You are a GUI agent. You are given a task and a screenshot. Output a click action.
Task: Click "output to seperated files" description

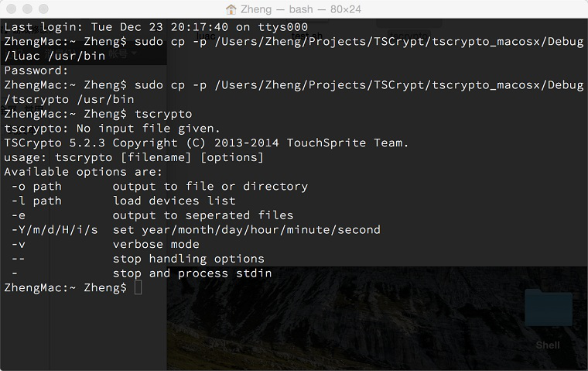(x=203, y=215)
